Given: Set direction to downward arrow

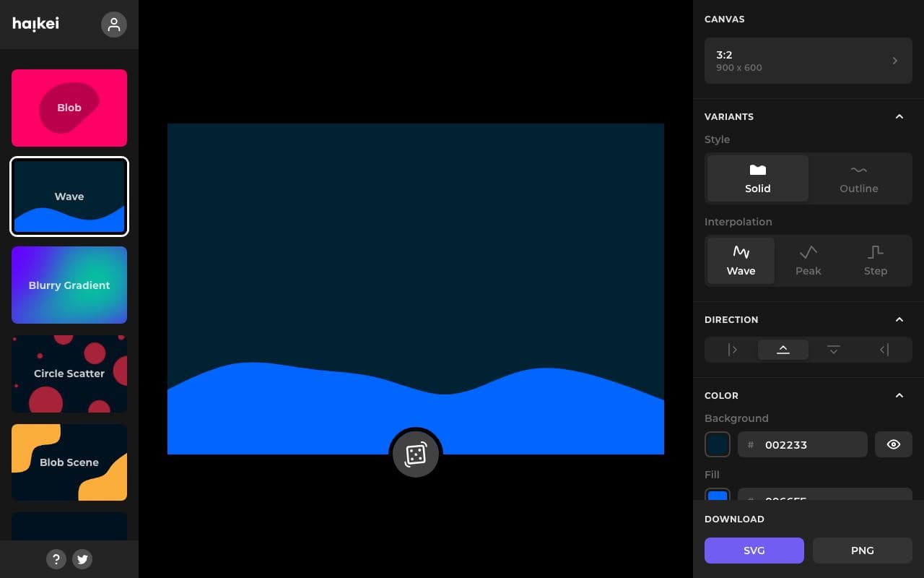Looking at the screenshot, I should tap(834, 350).
